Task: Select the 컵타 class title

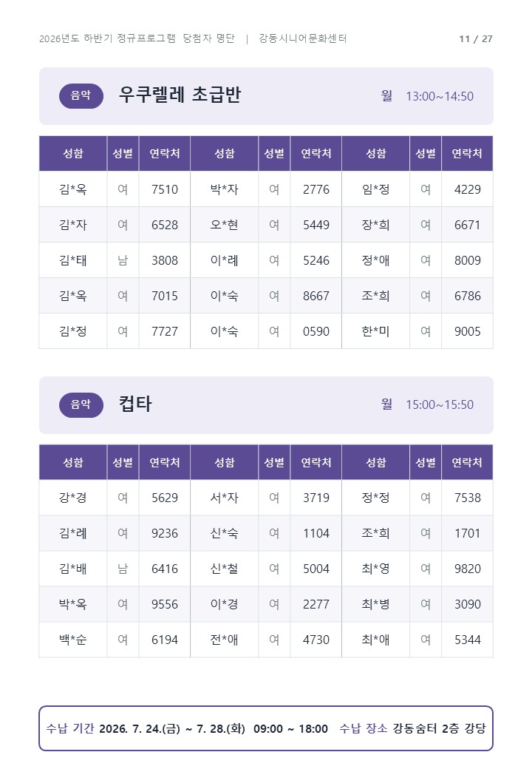Action: tap(135, 404)
